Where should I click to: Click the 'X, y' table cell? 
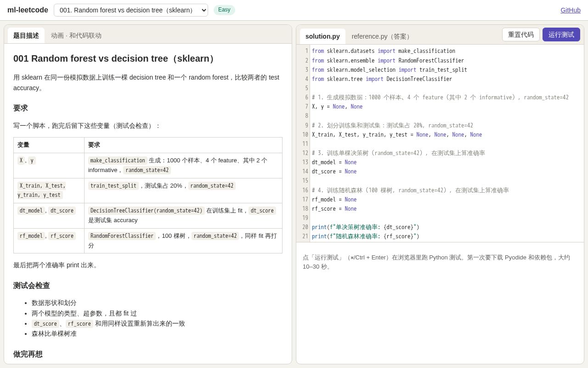pos(49,166)
